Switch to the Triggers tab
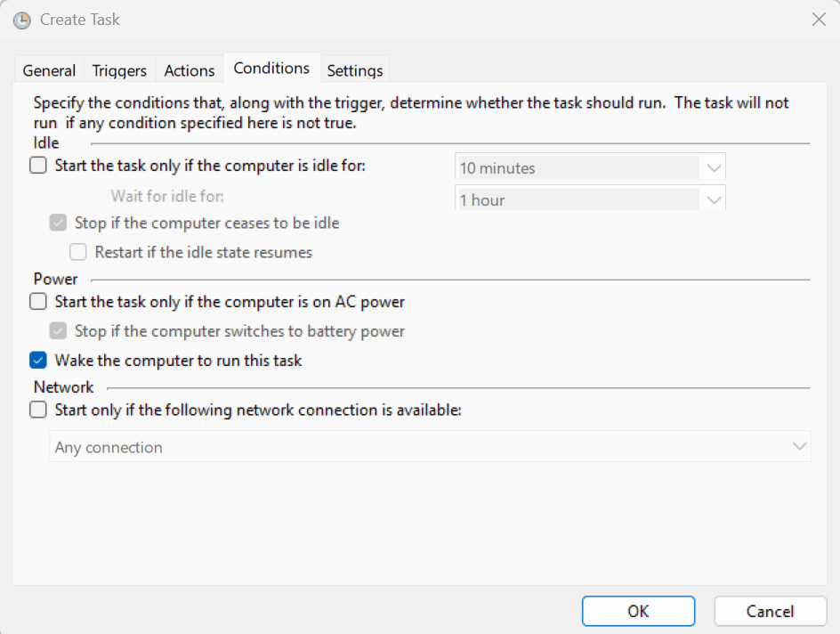This screenshot has height=634, width=840. (119, 69)
